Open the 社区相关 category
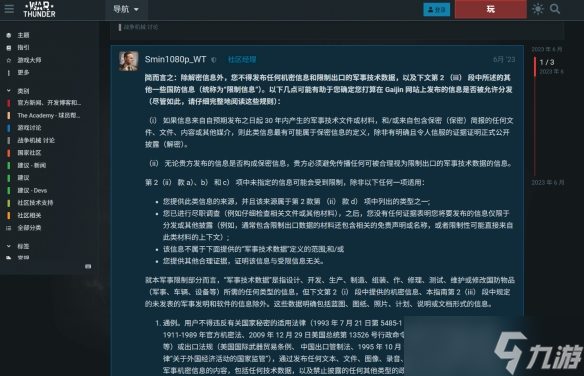The image size is (584, 376). click(x=29, y=216)
